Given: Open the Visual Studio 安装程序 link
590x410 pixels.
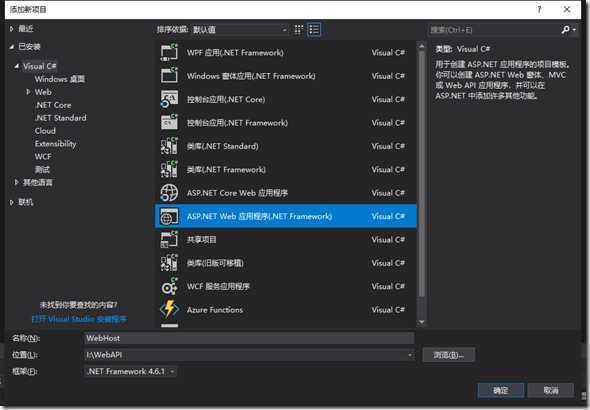Looking at the screenshot, I should click(79, 319).
